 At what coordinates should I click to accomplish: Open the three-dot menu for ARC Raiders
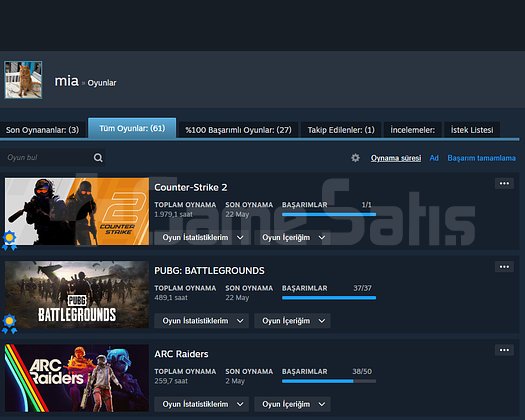[504, 350]
